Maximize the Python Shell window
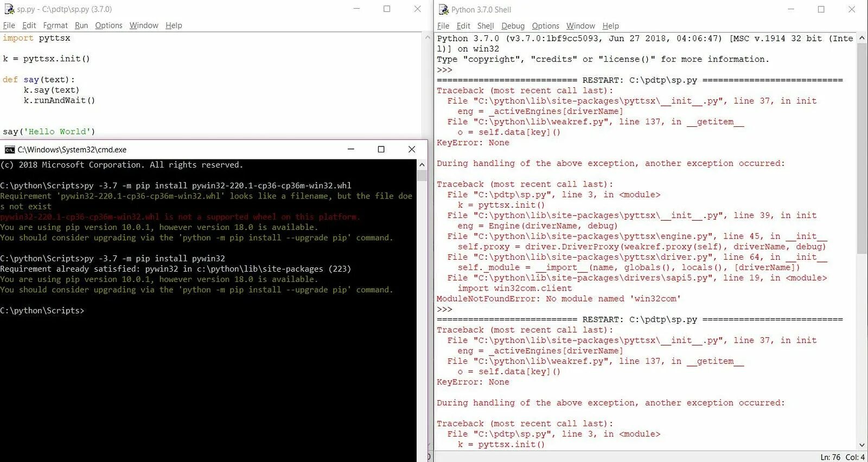Image resolution: width=868 pixels, height=462 pixels. tap(821, 9)
